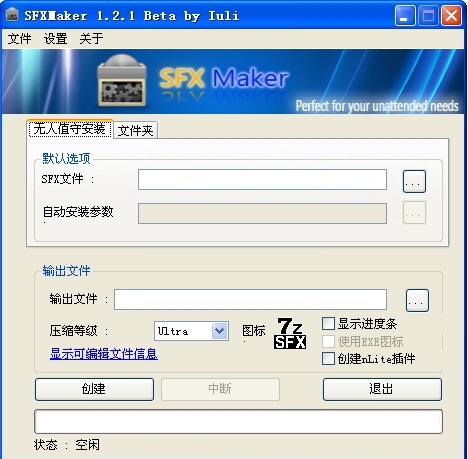This screenshot has width=468, height=459.
Task: Click the 默认选项 group label
Action: (x=66, y=158)
